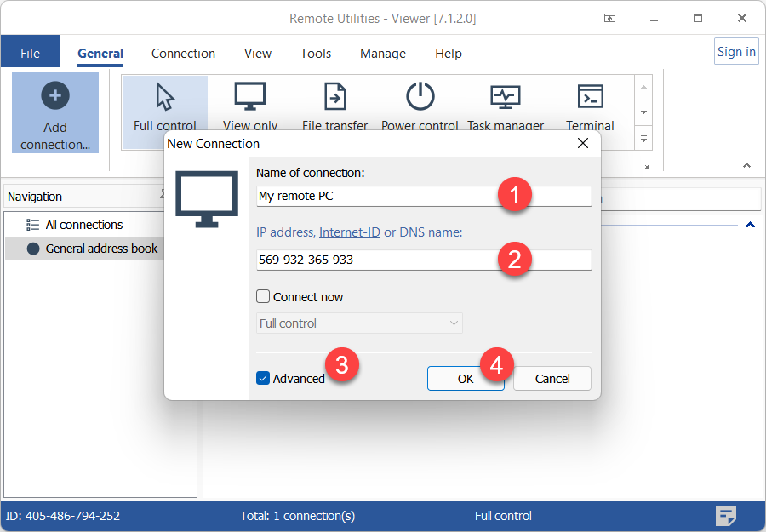Collapse the ribbon with the chevron

[x=747, y=165]
